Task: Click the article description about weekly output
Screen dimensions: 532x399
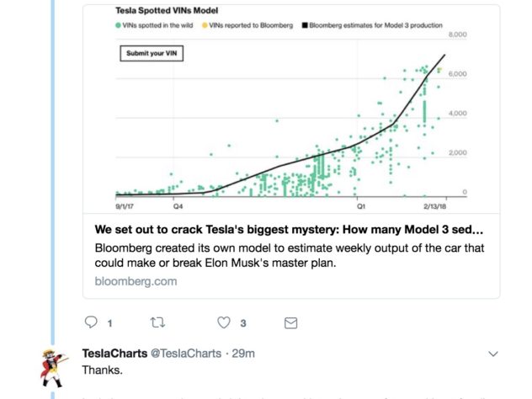Action: (290, 256)
